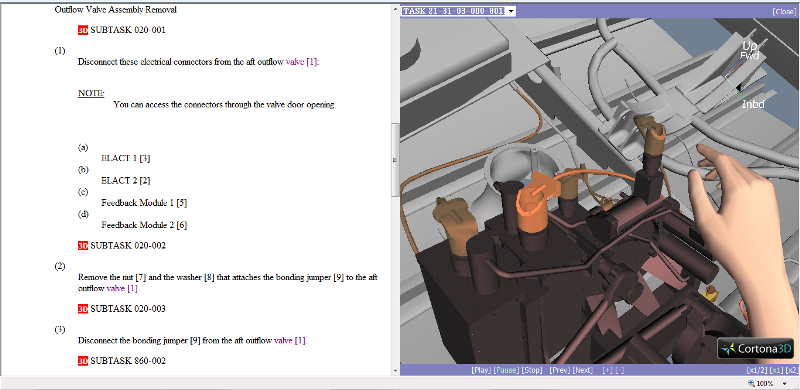800x390 pixels.
Task: Follow the purple valve [1] link in step 1
Action: pos(302,62)
